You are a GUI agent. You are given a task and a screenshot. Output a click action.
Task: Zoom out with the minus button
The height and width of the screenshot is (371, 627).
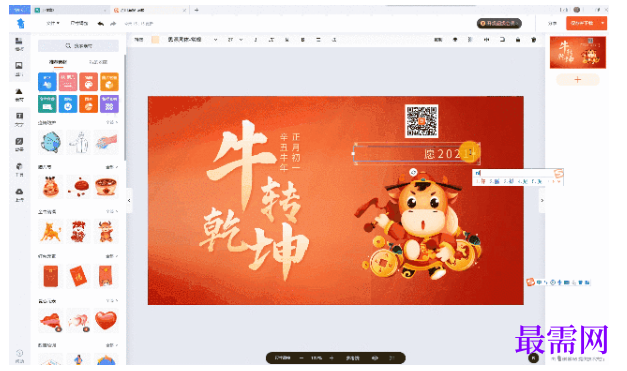coord(302,358)
